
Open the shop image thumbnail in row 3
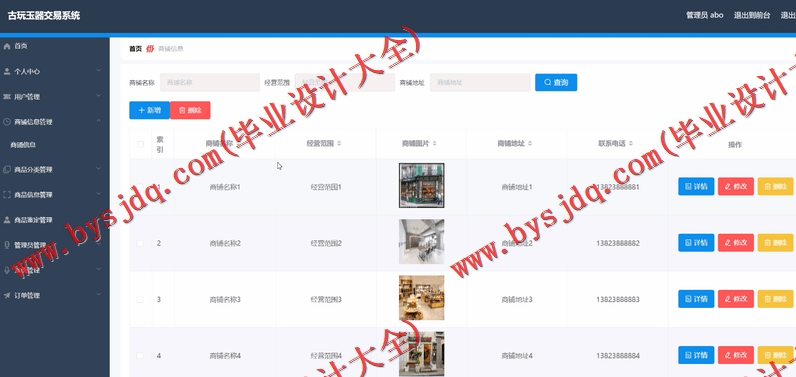point(421,298)
